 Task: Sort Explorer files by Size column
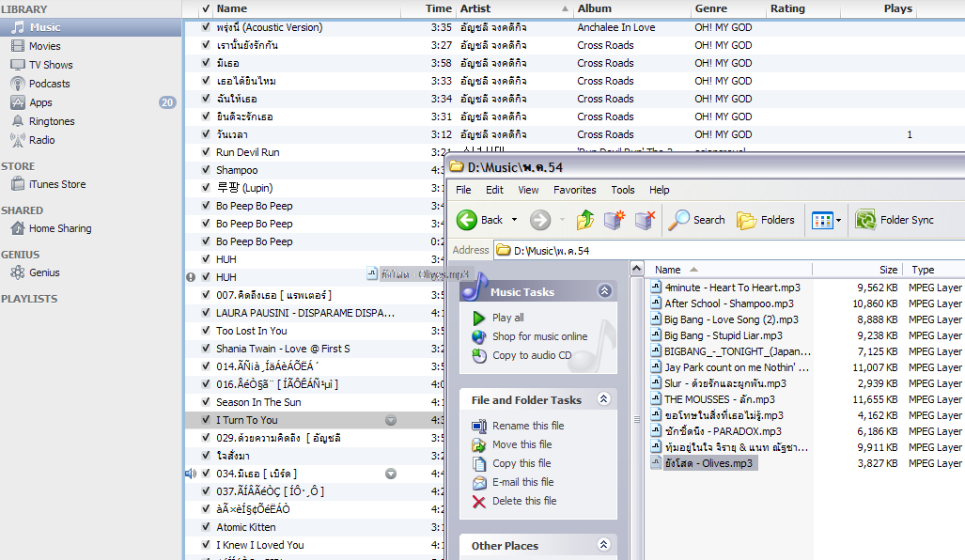[857, 270]
